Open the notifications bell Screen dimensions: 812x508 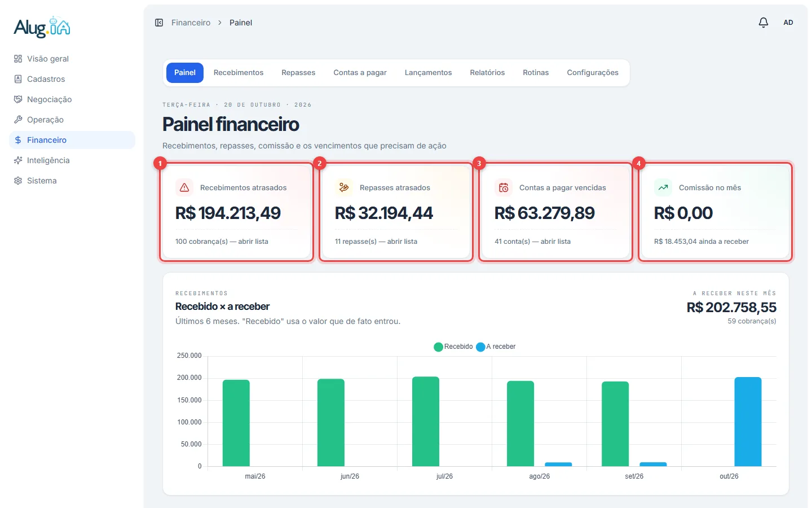pyautogui.click(x=764, y=23)
